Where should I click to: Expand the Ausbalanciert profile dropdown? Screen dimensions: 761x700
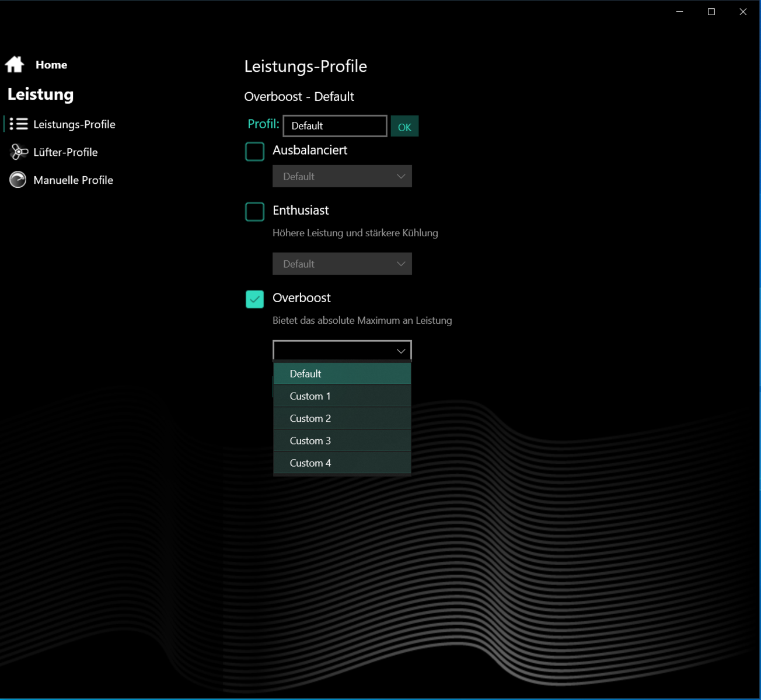pyautogui.click(x=342, y=176)
